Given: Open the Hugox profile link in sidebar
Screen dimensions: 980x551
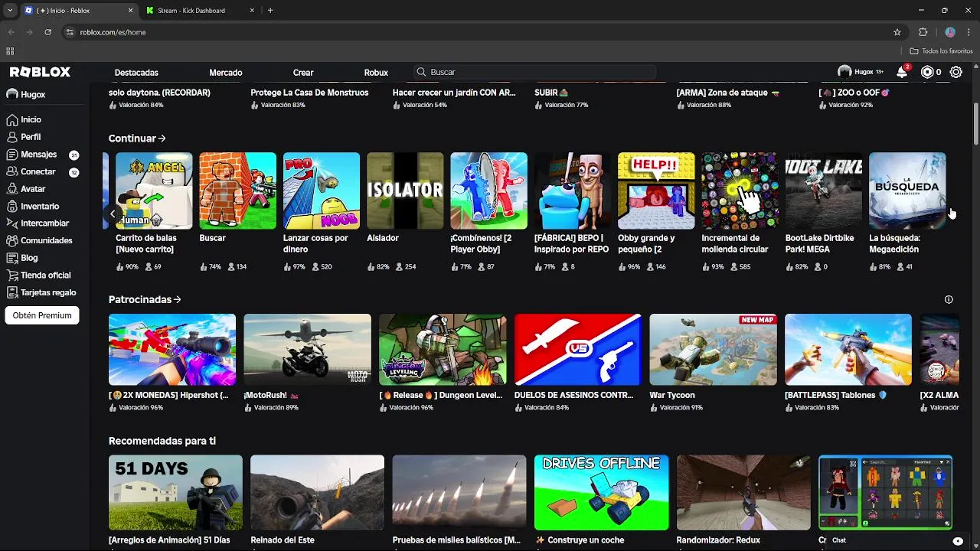Looking at the screenshot, I should pyautogui.click(x=26, y=94).
